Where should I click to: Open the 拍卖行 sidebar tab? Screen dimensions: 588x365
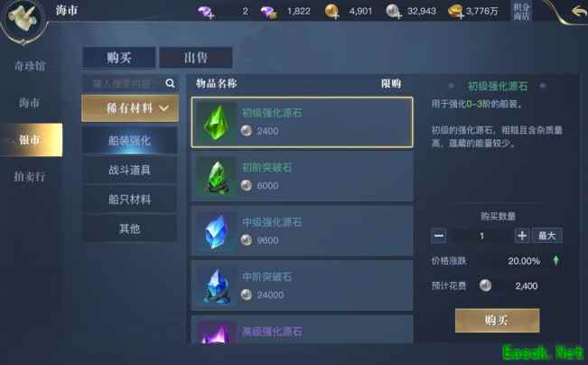click(30, 176)
